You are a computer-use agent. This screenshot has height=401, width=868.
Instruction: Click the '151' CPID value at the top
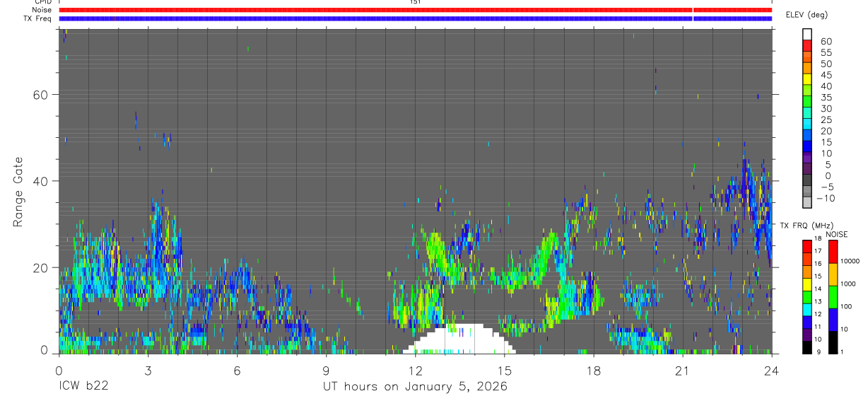click(x=416, y=2)
